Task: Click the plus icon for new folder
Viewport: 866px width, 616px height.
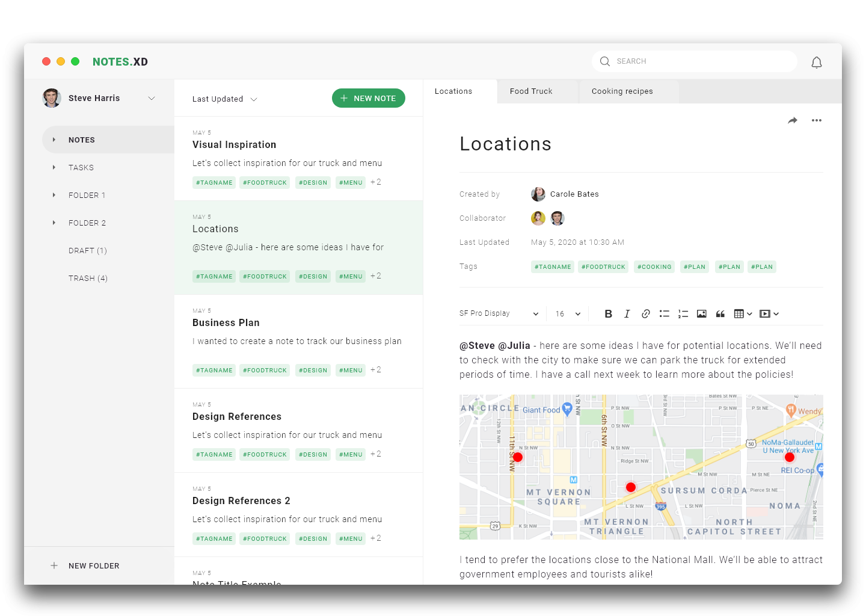Action: pos(54,565)
